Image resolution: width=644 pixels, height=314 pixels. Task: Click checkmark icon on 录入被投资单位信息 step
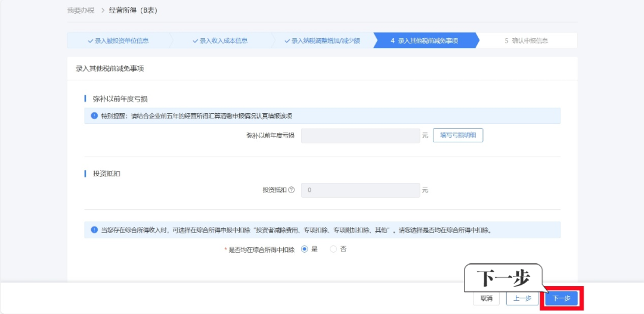pos(91,41)
